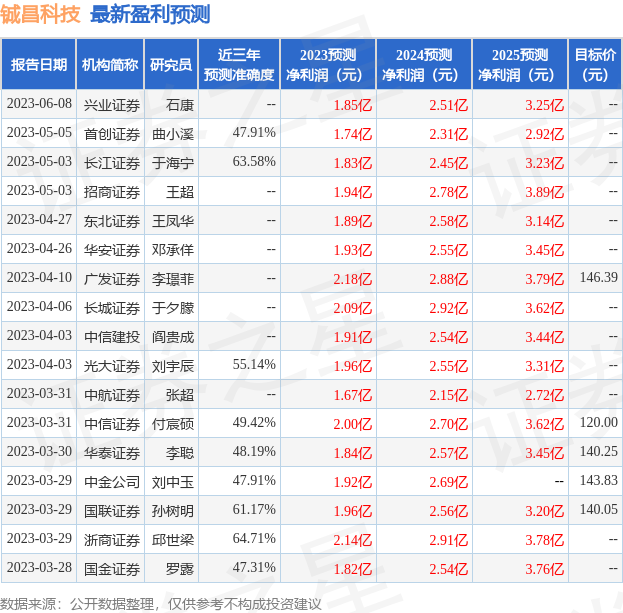Click the 中航证券 institution cell
Screen dimensions: 623x613
click(x=112, y=395)
